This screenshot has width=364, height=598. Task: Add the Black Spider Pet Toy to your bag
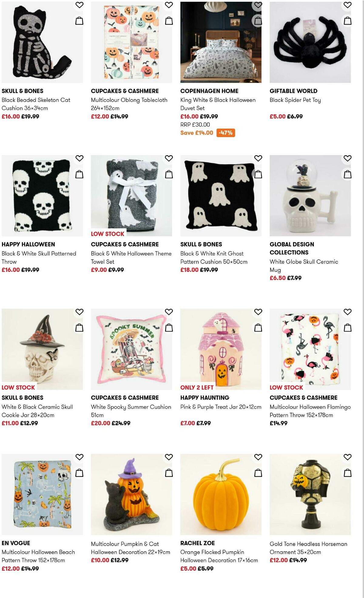(x=348, y=21)
